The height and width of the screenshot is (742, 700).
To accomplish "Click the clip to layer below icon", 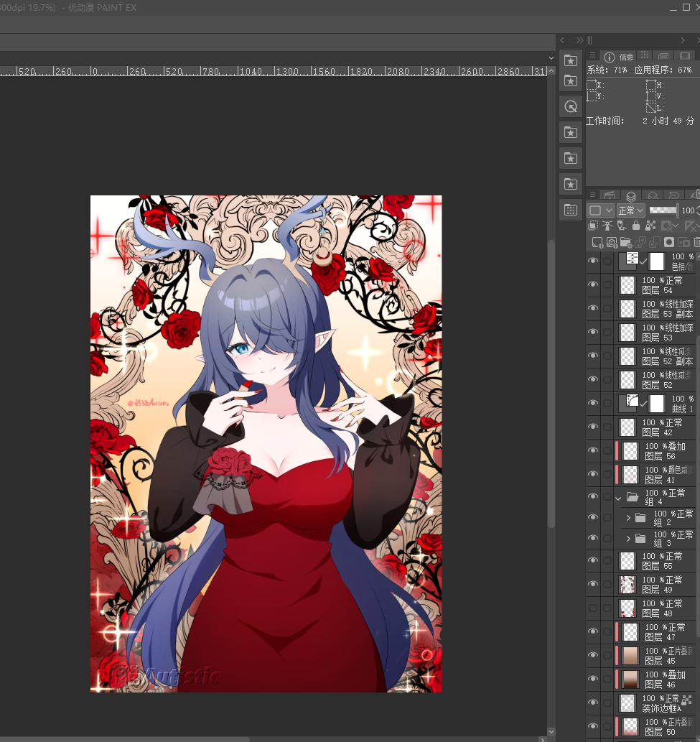I will 594,226.
